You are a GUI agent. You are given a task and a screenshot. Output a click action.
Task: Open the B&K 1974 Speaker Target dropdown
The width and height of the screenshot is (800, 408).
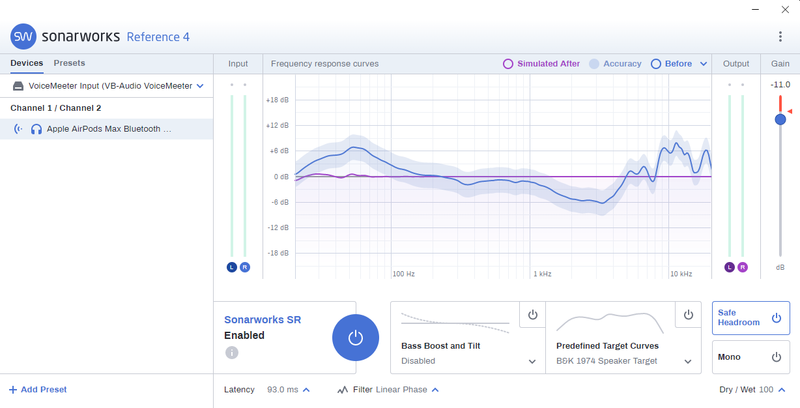pos(688,362)
